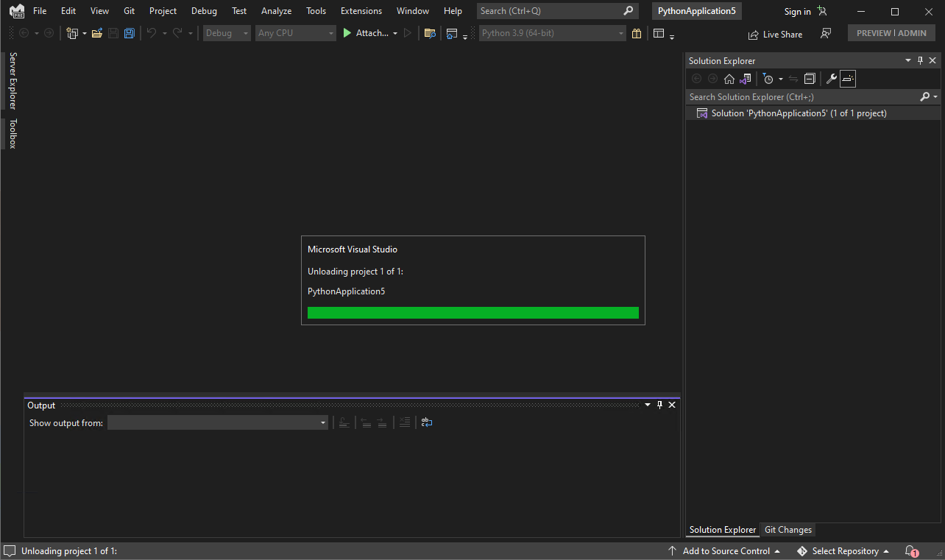Viewport: 945px width, 560px height.
Task: Open Properties wrench icon in Solution Explorer
Action: [832, 79]
